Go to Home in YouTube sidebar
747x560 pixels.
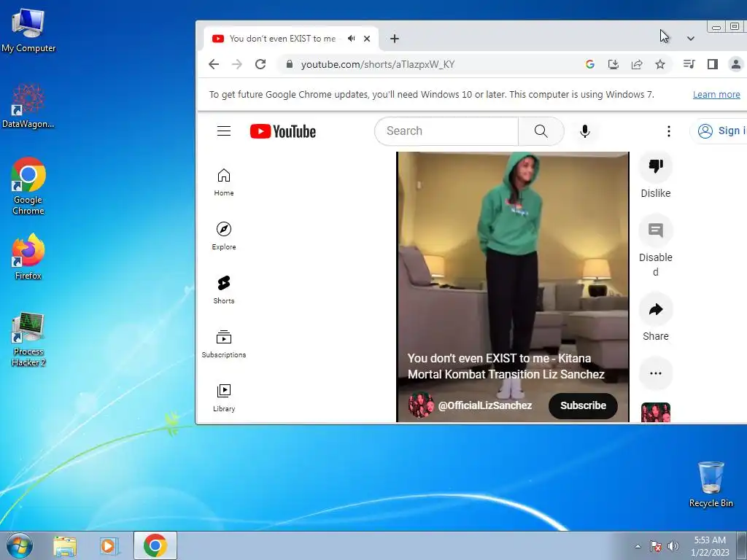(224, 182)
